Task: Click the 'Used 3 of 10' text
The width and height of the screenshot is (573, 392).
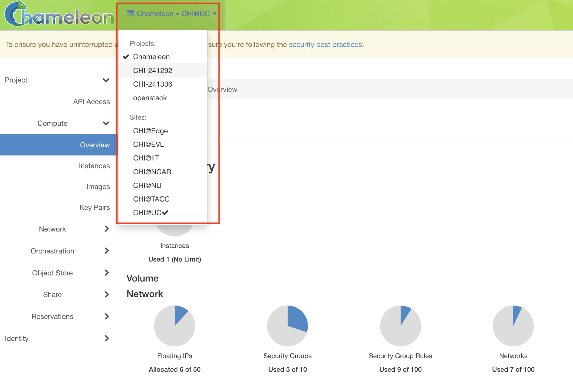Action: pos(288,370)
